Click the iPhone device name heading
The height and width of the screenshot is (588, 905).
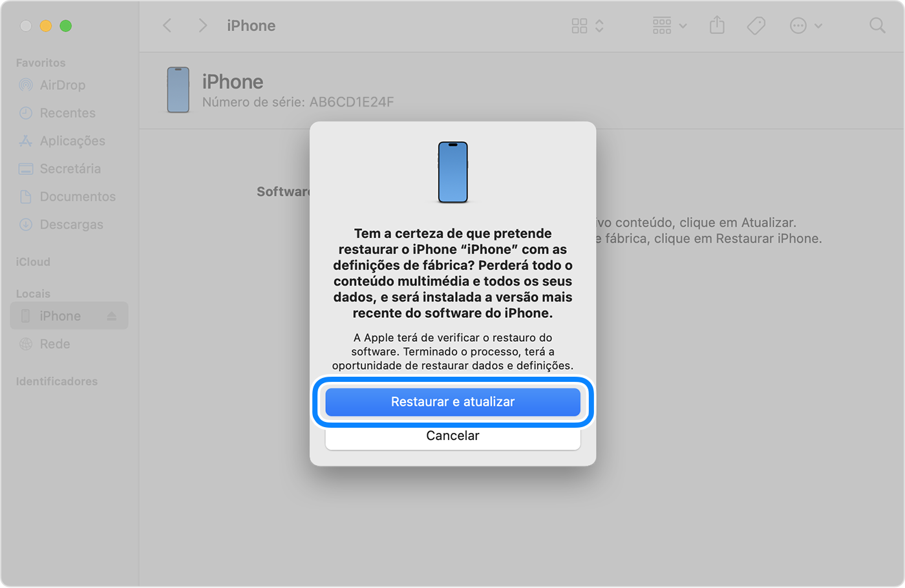[233, 82]
